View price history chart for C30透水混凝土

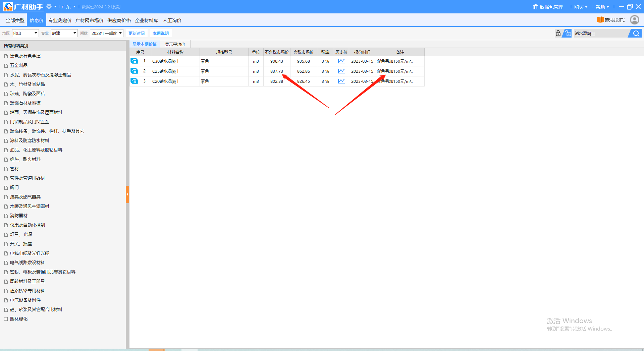click(x=341, y=61)
